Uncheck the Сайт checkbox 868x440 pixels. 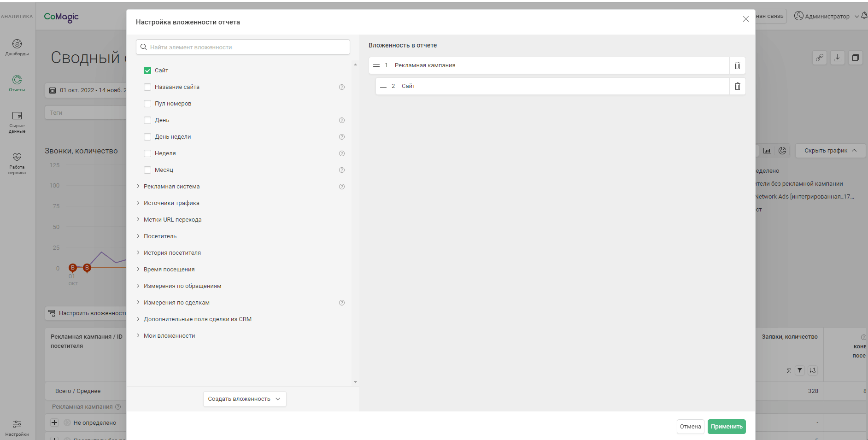click(x=147, y=70)
